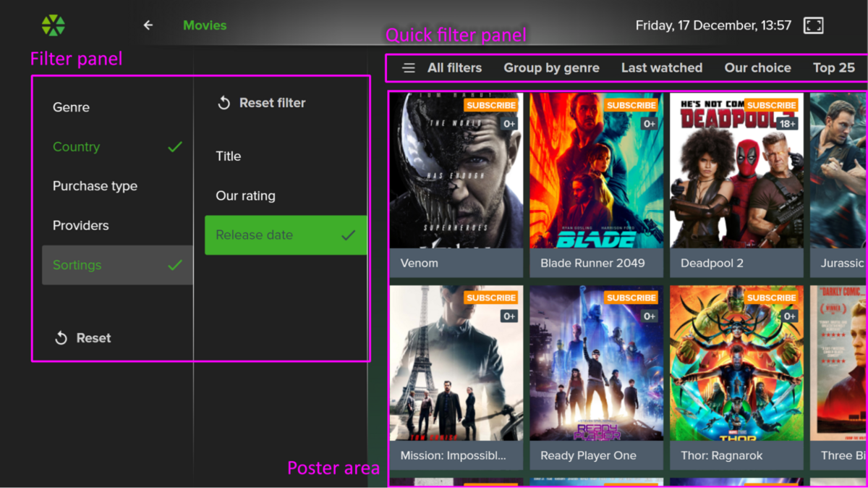Screen dimensions: 868x488
Task: Open the Venom movie poster
Action: pos(456,185)
